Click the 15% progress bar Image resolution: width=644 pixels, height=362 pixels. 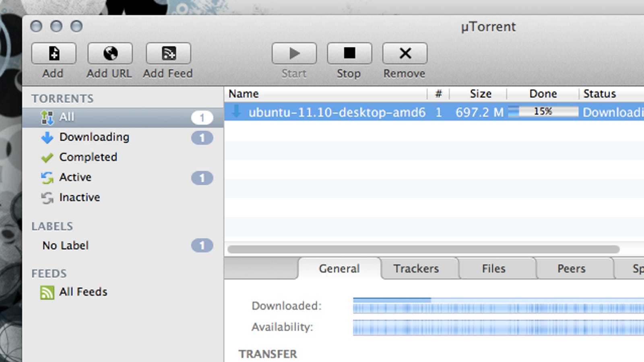tap(543, 112)
